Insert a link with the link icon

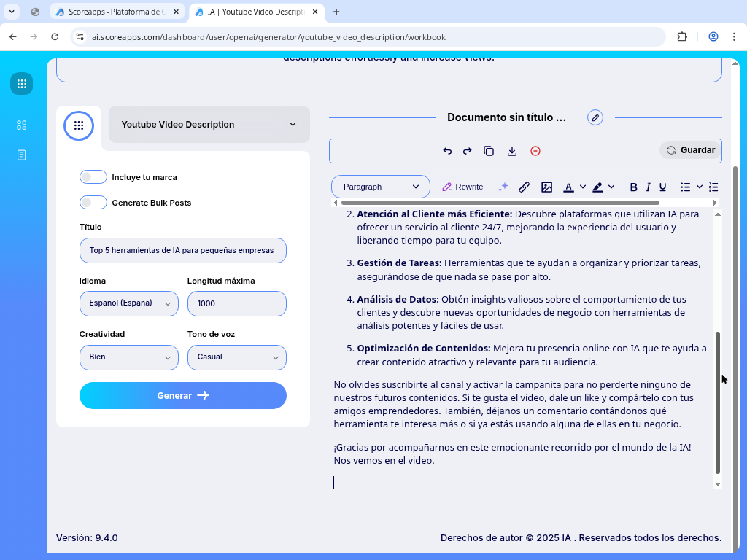(x=524, y=187)
